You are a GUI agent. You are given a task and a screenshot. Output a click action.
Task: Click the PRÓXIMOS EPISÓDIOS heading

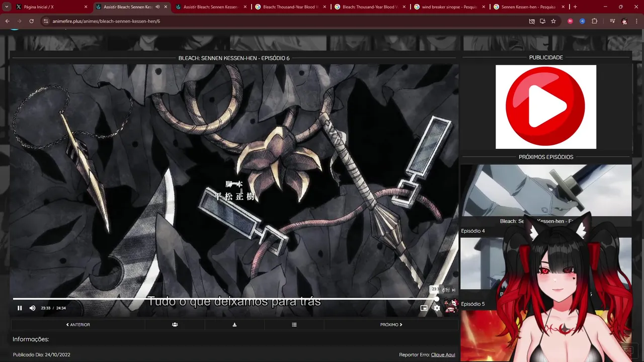[546, 157]
